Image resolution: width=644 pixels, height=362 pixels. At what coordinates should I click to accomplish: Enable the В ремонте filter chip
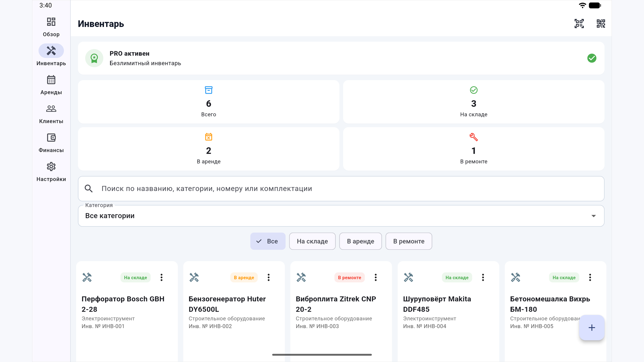click(409, 241)
